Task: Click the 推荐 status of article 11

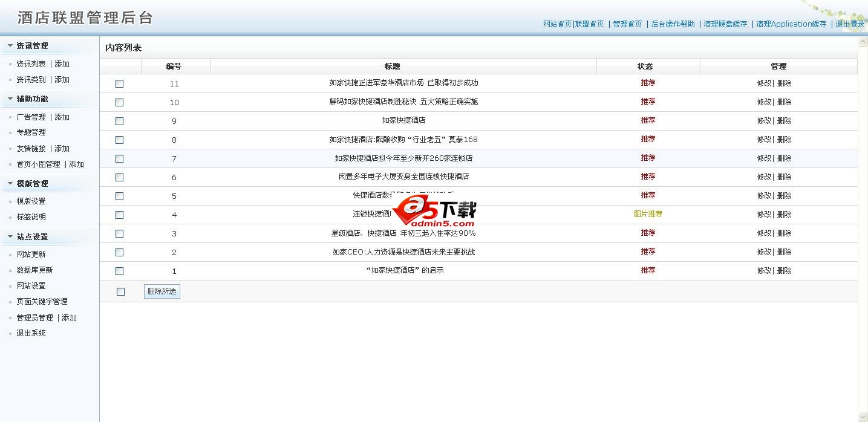Action: point(648,83)
